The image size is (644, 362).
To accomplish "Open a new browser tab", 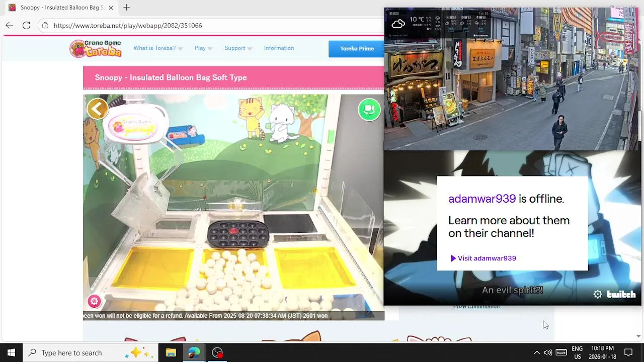I will [x=126, y=8].
